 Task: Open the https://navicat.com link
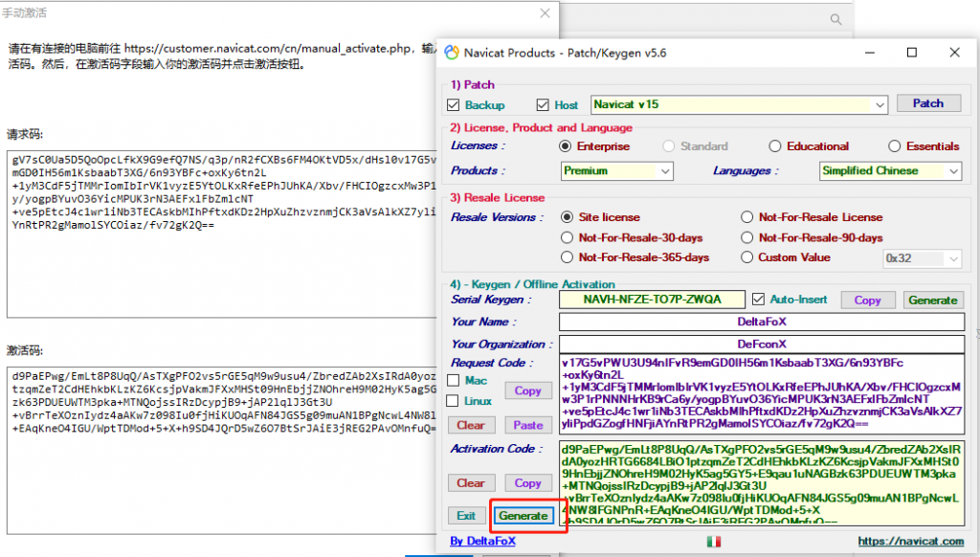coord(909,542)
